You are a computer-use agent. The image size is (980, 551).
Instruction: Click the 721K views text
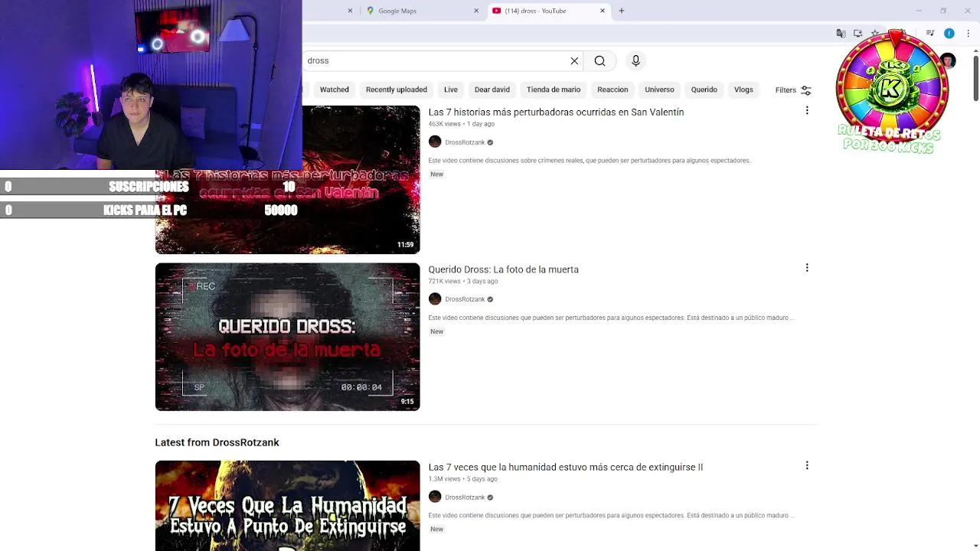coord(444,281)
